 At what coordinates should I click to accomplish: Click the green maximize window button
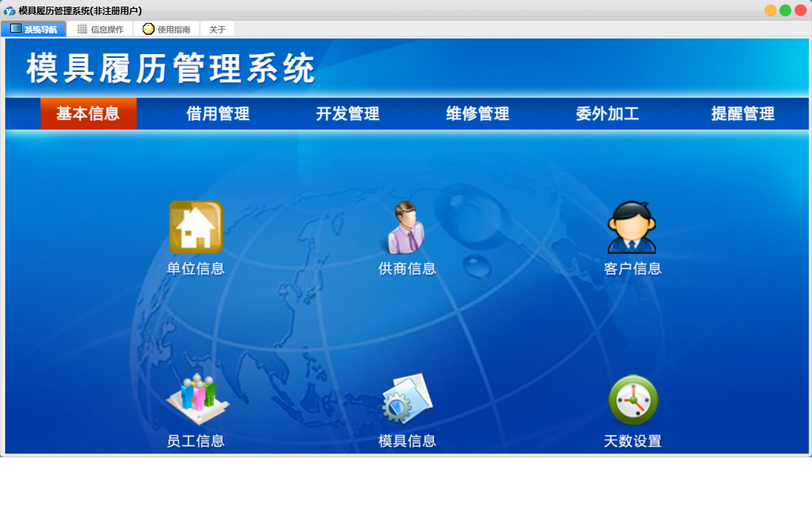click(x=785, y=10)
